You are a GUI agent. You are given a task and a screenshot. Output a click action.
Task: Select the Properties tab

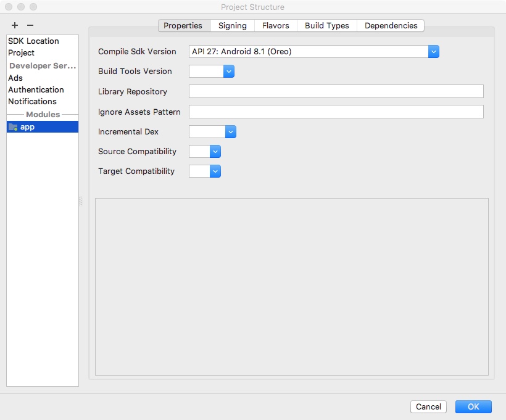pos(183,26)
